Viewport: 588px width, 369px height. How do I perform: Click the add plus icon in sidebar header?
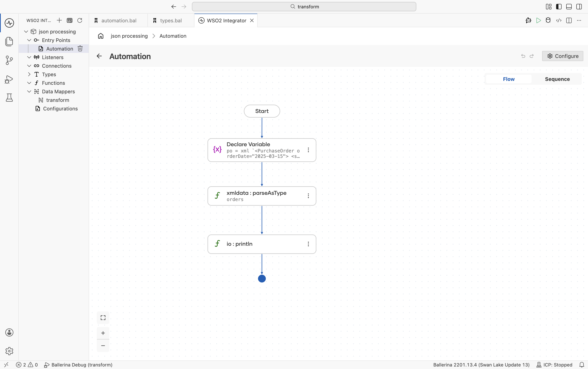(59, 20)
